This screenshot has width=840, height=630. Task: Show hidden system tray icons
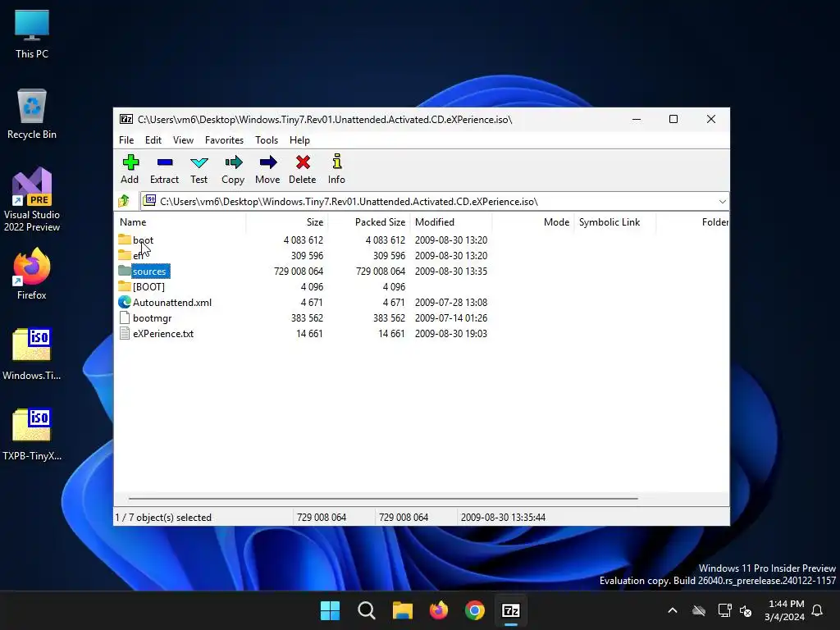pyautogui.click(x=673, y=610)
